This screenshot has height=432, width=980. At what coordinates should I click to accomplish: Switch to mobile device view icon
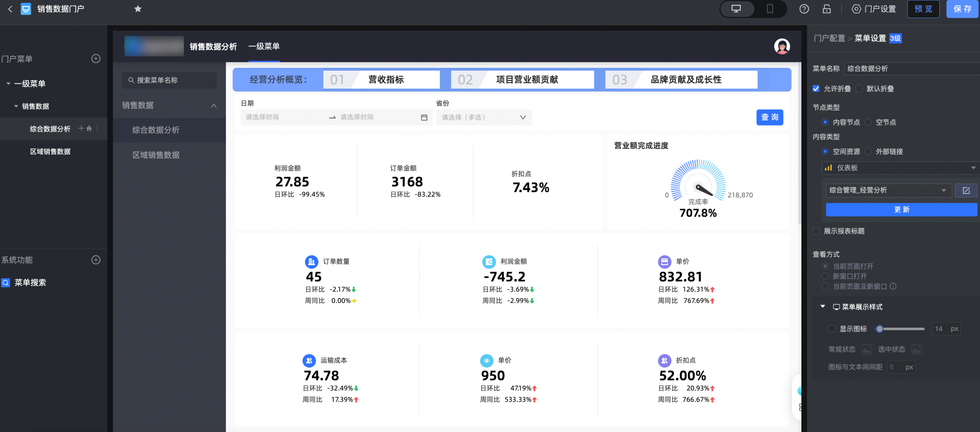coord(770,9)
